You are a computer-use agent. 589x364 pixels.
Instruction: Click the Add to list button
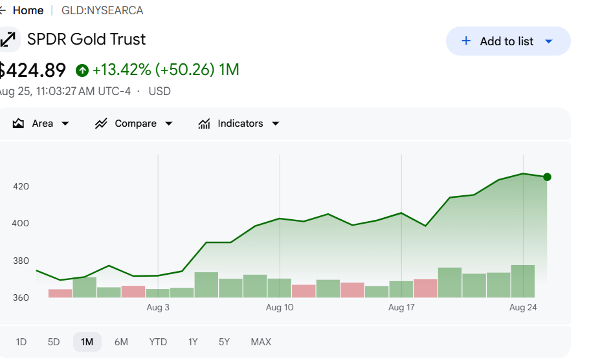[508, 41]
